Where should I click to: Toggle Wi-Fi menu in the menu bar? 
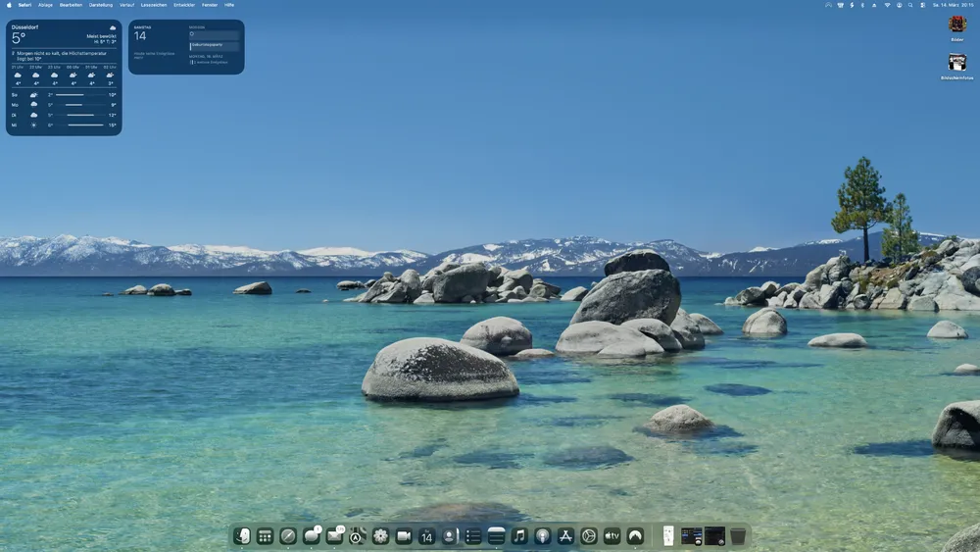(888, 5)
